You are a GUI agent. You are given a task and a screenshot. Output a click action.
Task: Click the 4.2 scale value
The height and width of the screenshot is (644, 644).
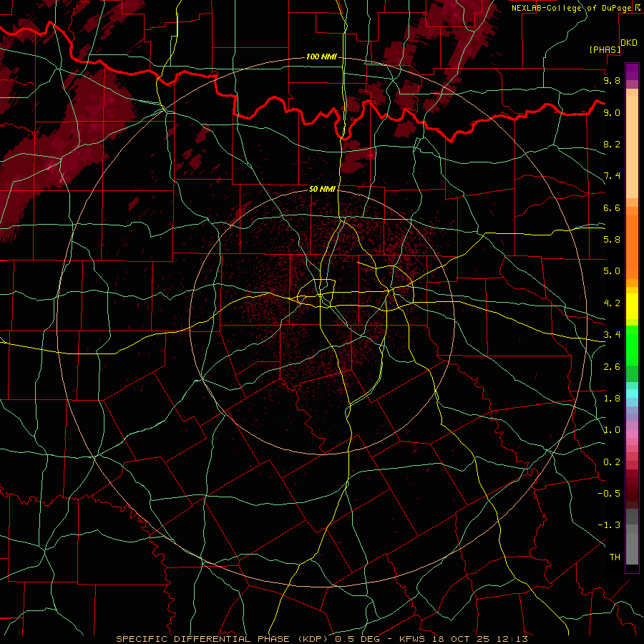click(612, 303)
